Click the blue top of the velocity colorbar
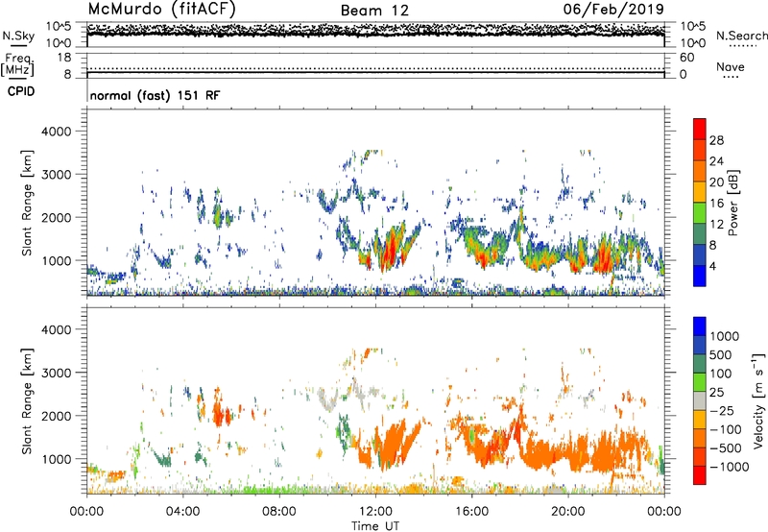This screenshot has height=532, width=768. click(x=700, y=326)
